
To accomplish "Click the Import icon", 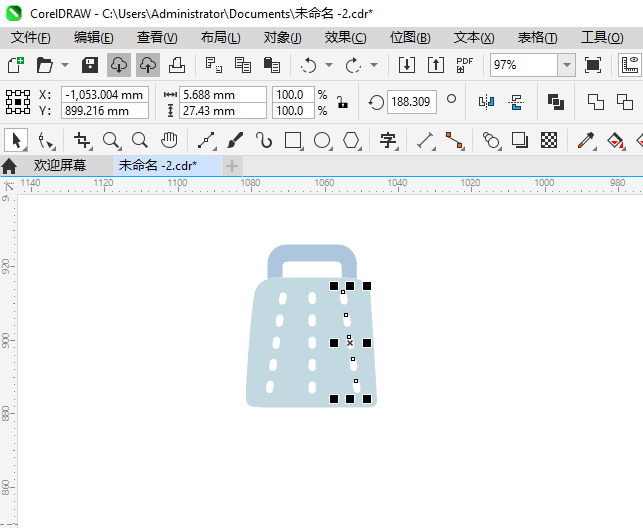I will 407,65.
